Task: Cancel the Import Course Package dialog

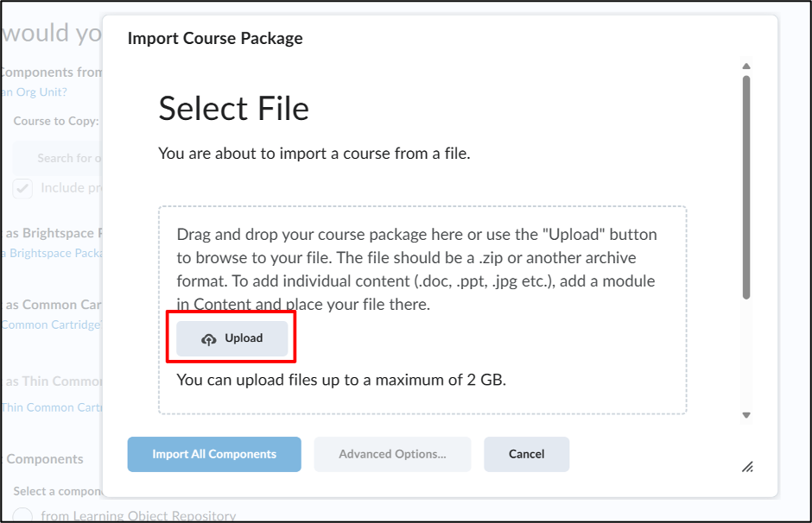Action: coord(527,454)
